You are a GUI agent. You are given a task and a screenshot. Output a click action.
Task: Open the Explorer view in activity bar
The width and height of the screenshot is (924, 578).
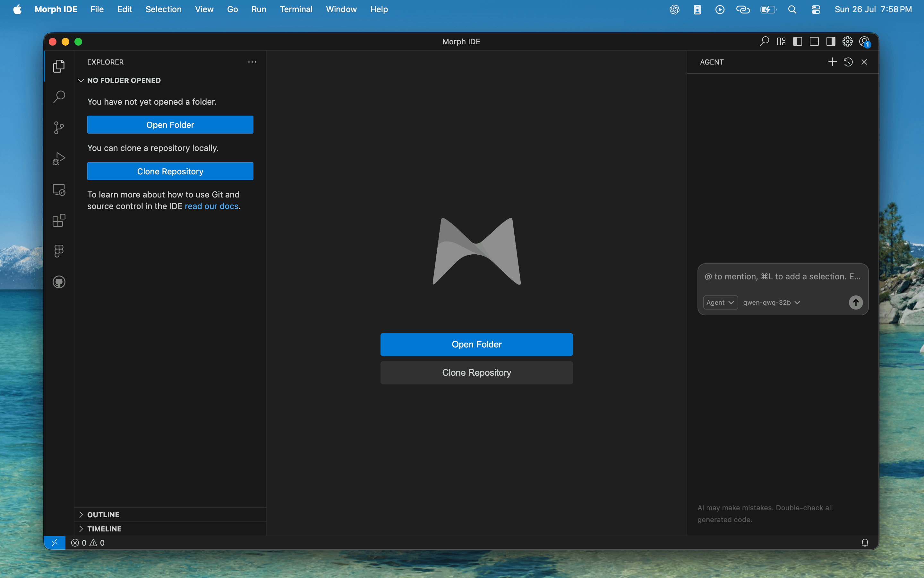[59, 66]
